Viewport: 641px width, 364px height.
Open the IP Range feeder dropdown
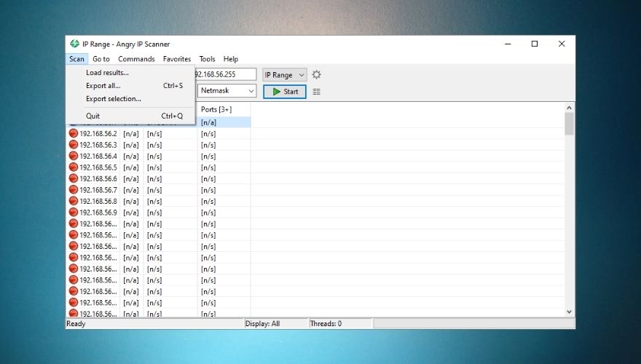285,75
